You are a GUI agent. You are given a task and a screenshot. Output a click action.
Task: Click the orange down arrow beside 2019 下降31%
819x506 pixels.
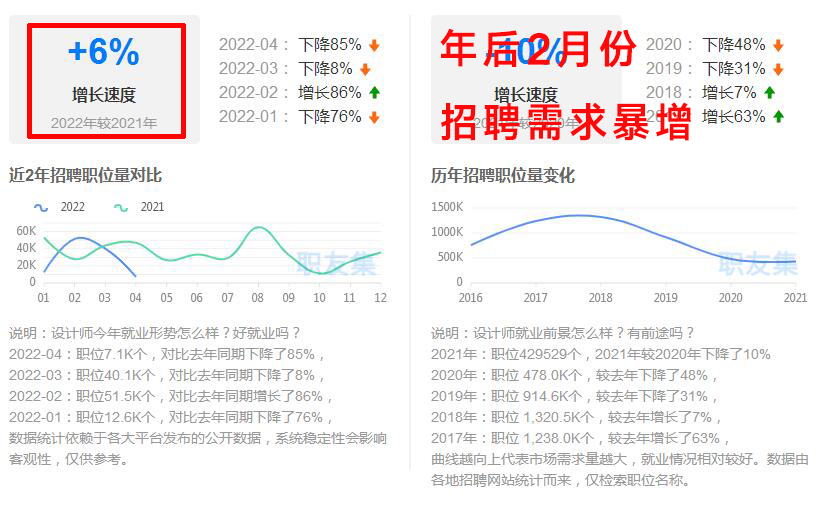coord(778,69)
